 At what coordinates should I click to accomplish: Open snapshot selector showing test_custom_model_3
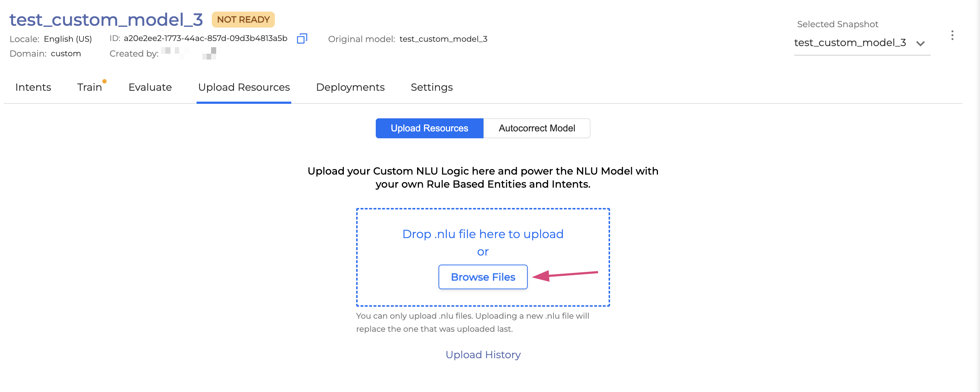(x=849, y=42)
